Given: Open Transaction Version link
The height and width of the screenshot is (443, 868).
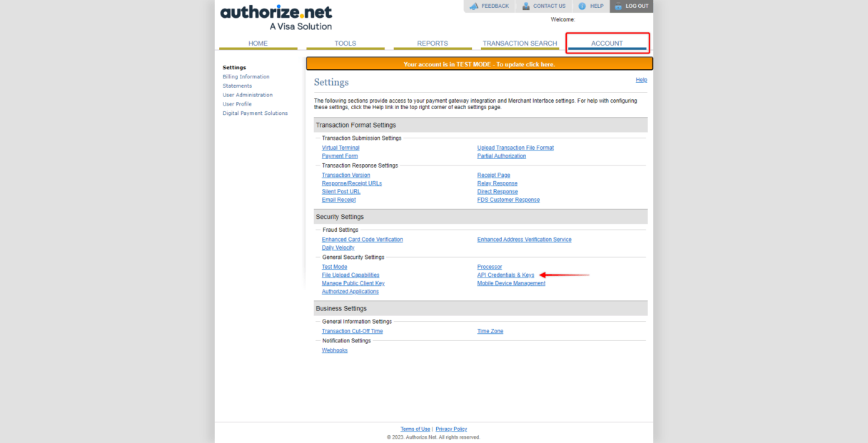Looking at the screenshot, I should [346, 175].
